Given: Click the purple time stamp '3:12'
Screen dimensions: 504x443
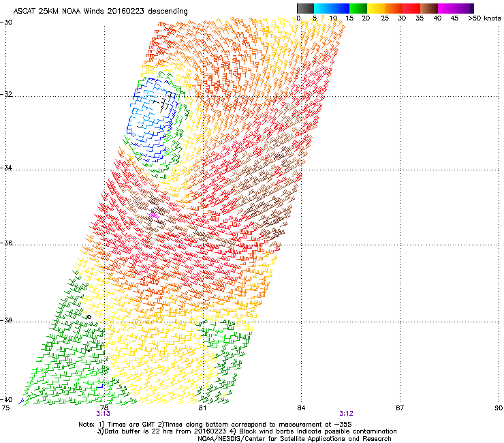Looking at the screenshot, I should (x=346, y=414).
